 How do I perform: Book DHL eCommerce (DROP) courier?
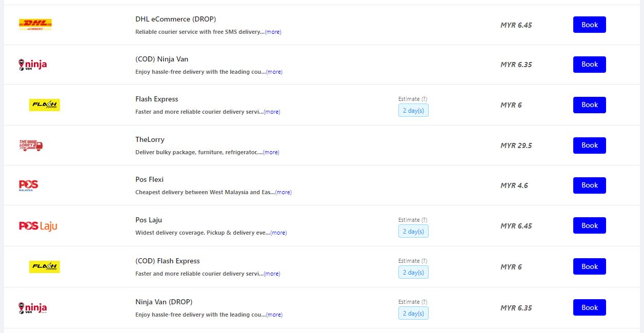[590, 25]
